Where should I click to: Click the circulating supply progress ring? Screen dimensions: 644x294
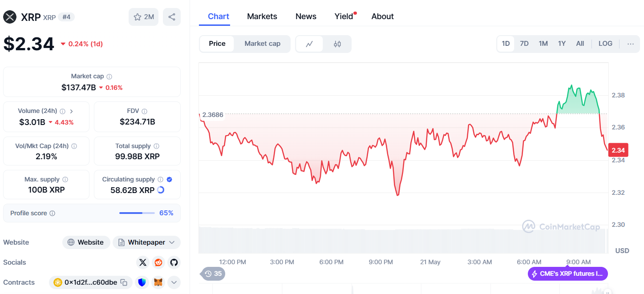point(161,190)
